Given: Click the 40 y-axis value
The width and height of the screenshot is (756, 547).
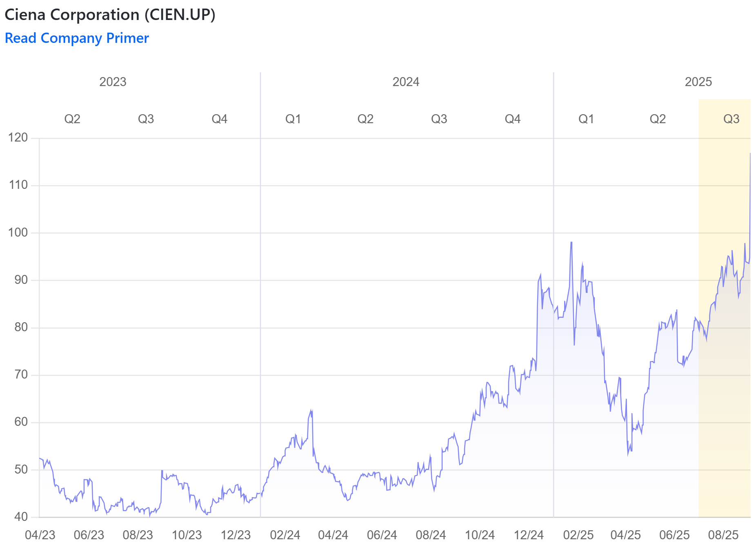Looking at the screenshot, I should point(21,517).
